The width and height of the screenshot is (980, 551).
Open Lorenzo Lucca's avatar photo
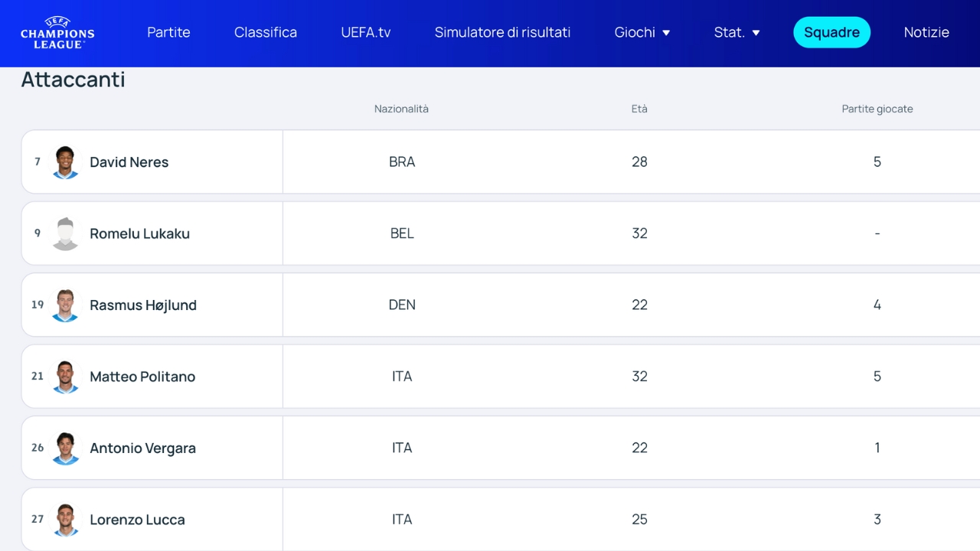[65, 520]
